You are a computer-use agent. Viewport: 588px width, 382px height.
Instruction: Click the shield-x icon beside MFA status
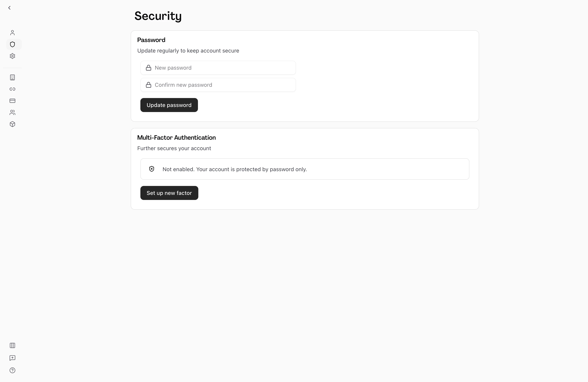click(x=151, y=169)
